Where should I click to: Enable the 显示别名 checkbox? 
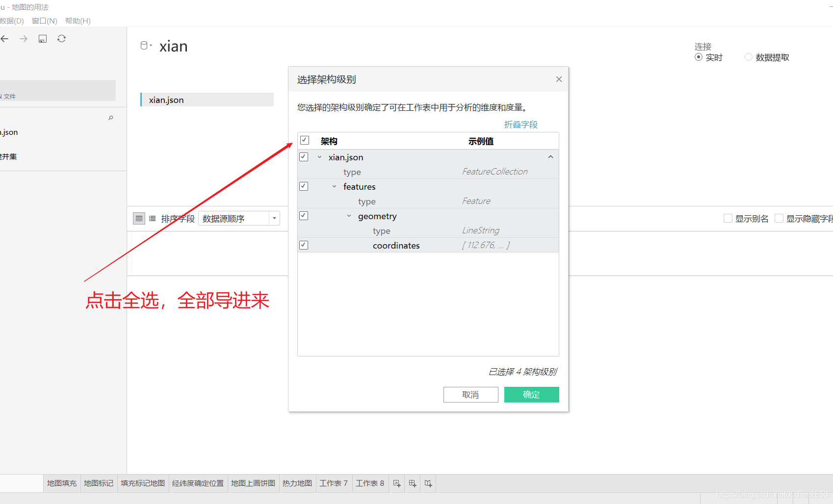pos(728,219)
